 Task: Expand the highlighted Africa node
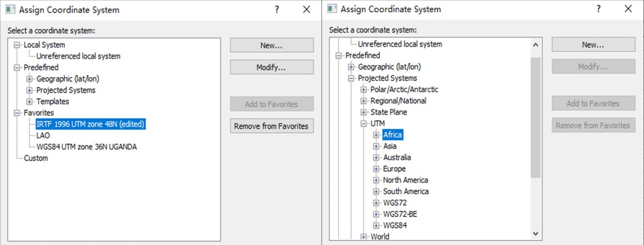376,135
